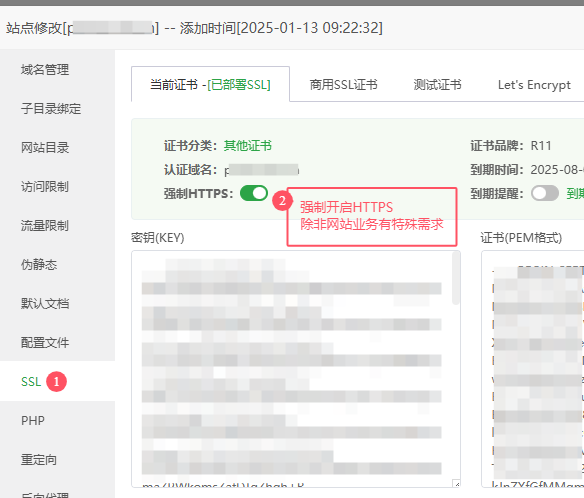
Task: Click inside the 密钥(KEY) text area
Action: pyautogui.click(x=292, y=369)
